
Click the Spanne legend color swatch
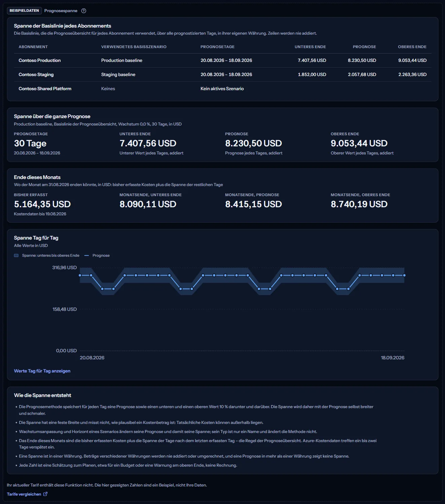[16, 255]
